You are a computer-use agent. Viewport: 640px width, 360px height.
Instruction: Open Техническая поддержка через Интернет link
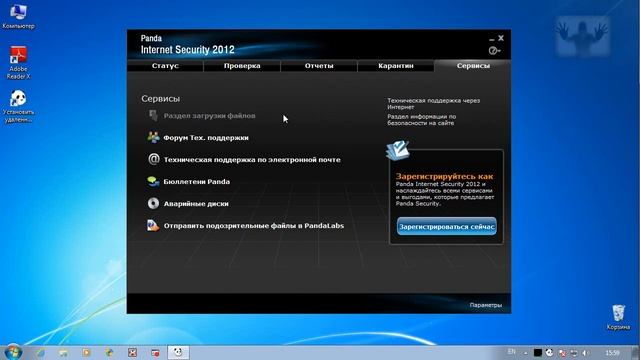click(x=433, y=104)
